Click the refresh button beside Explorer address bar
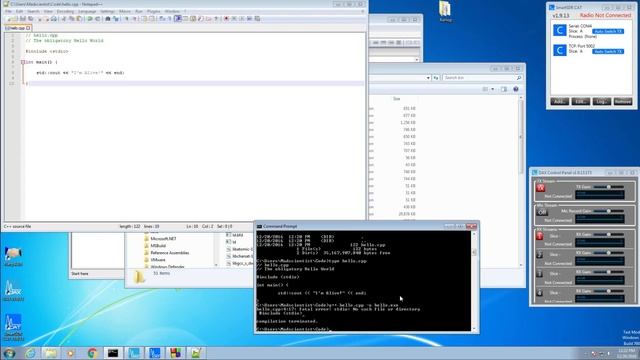The height and width of the screenshot is (360, 640). (436, 78)
